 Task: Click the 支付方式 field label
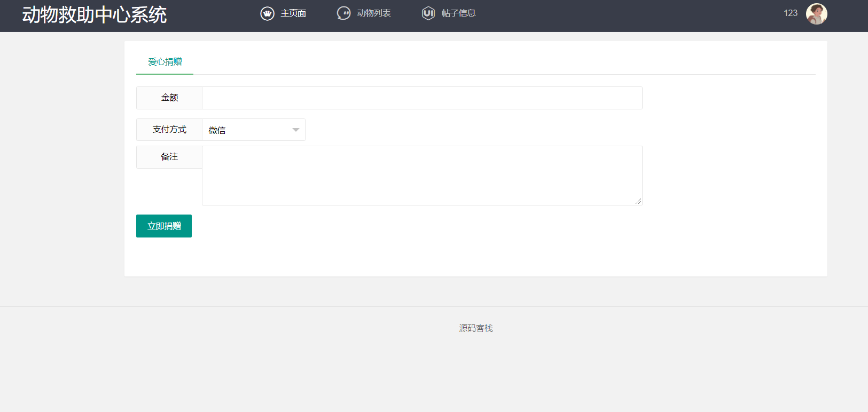pyautogui.click(x=169, y=130)
